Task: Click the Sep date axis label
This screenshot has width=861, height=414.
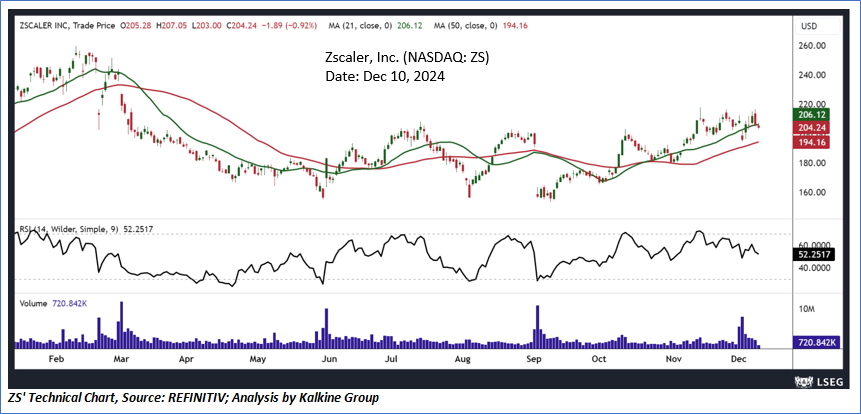Action: pyautogui.click(x=534, y=359)
